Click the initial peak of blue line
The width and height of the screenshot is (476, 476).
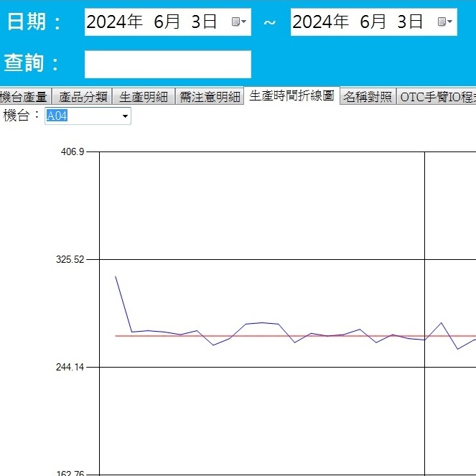click(116, 276)
